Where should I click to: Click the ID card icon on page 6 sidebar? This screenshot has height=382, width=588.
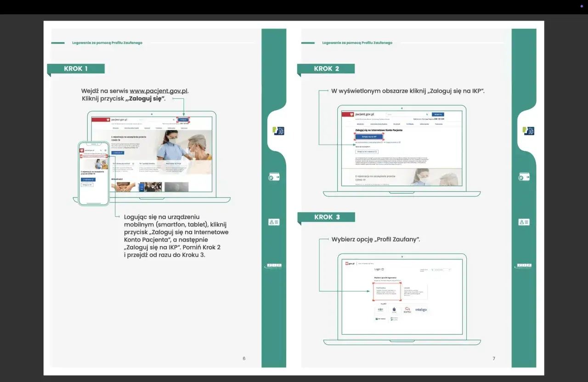coord(274,222)
